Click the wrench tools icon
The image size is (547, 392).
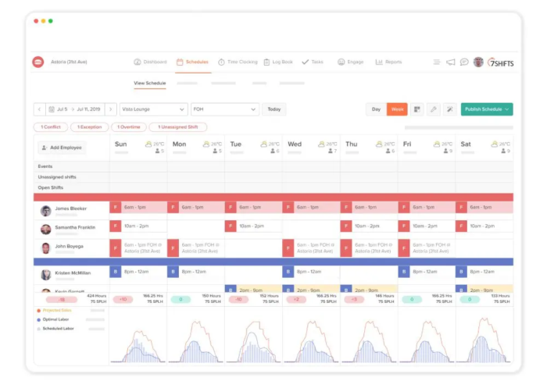[x=433, y=109]
